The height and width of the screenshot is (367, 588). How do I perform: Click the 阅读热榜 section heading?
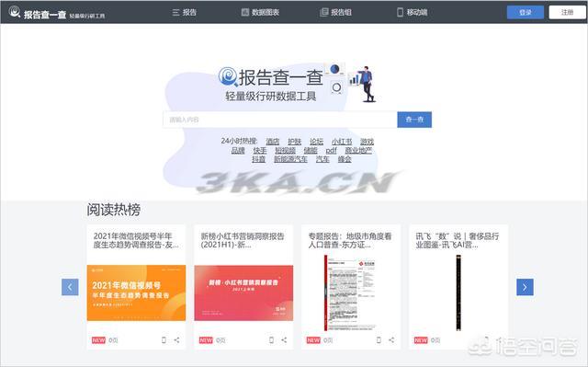[x=114, y=210]
